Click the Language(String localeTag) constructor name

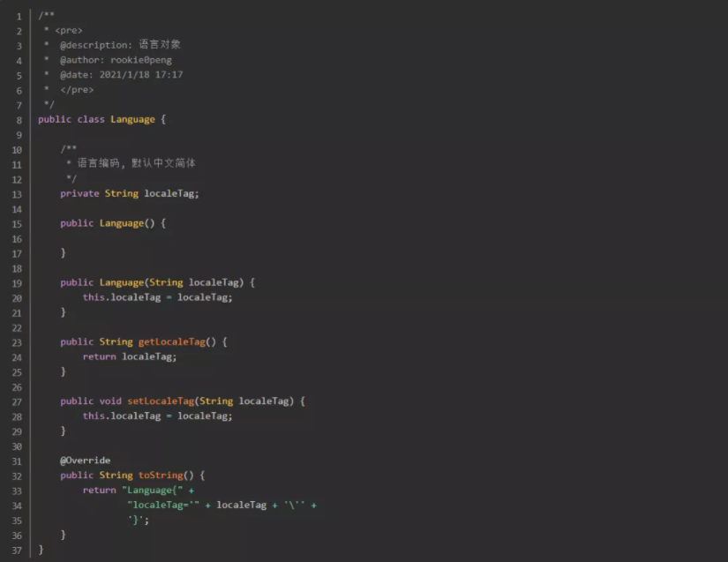[x=122, y=282]
